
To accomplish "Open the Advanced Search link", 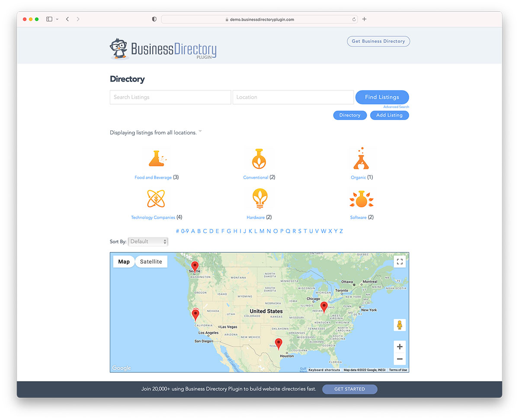I will click(x=396, y=107).
